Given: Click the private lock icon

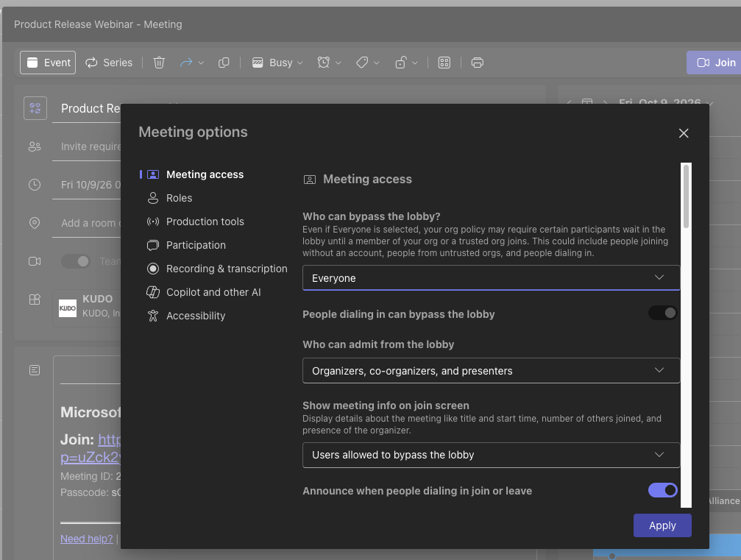Looking at the screenshot, I should point(401,63).
